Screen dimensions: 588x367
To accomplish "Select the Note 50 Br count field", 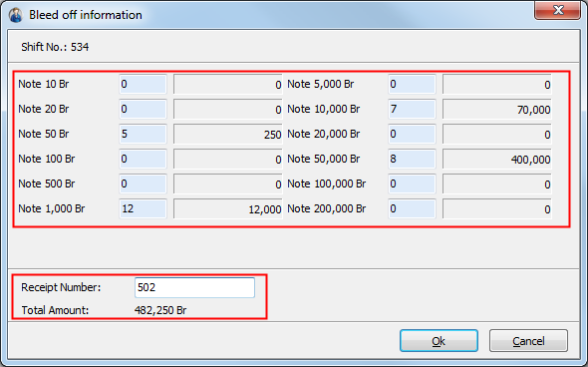I will click(x=143, y=134).
